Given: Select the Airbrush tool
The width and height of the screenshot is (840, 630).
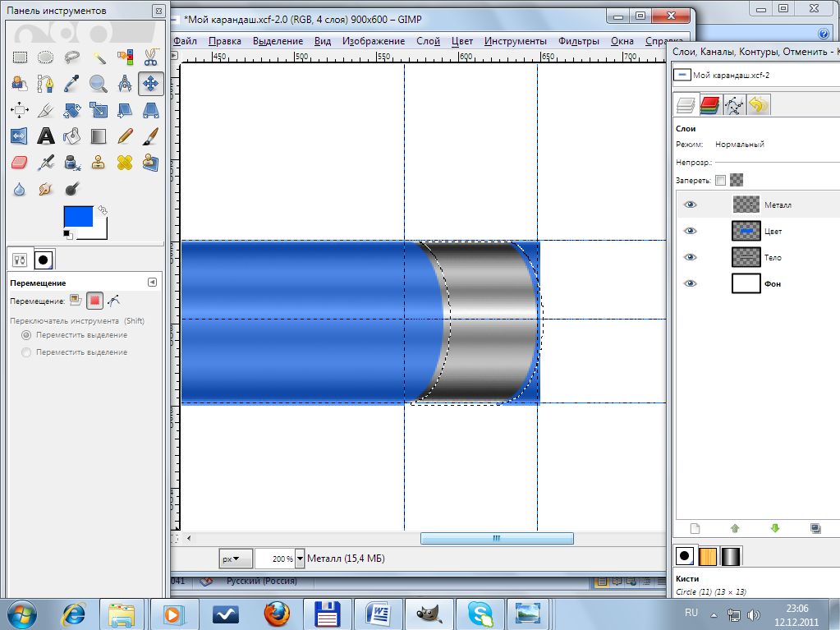Looking at the screenshot, I should coord(45,163).
